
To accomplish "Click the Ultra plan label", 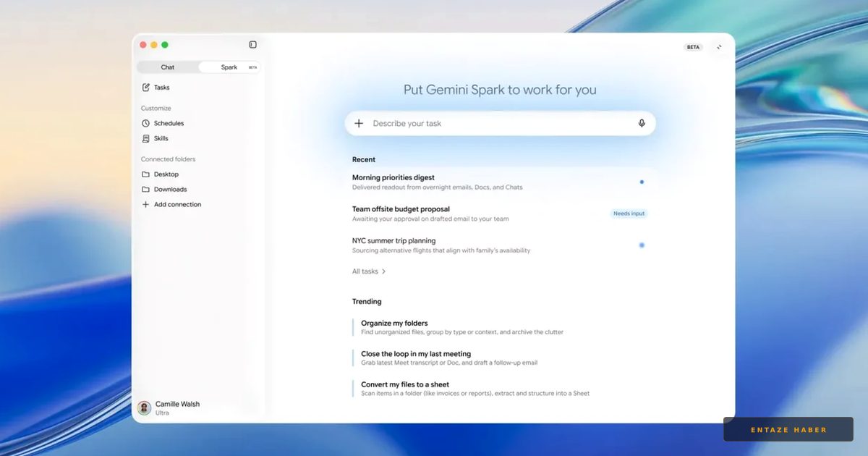I will pos(162,413).
